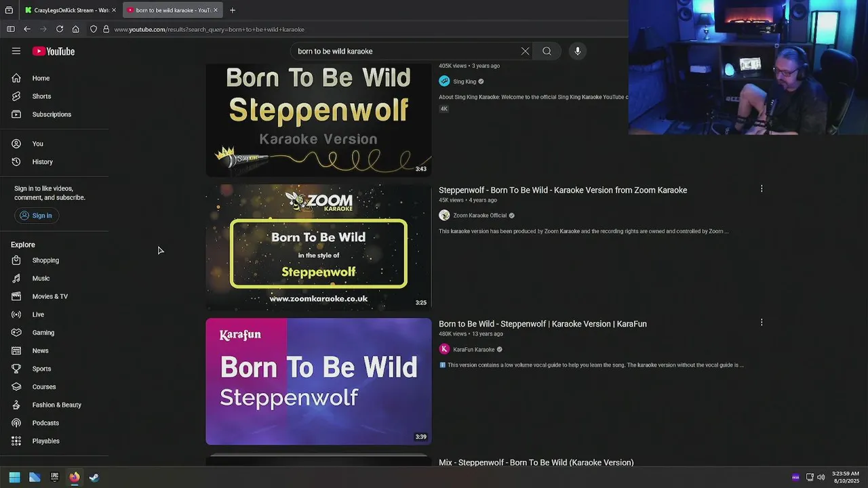Open Born to Be Wild KaraFun video title
This screenshot has width=868, height=488.
point(542,324)
